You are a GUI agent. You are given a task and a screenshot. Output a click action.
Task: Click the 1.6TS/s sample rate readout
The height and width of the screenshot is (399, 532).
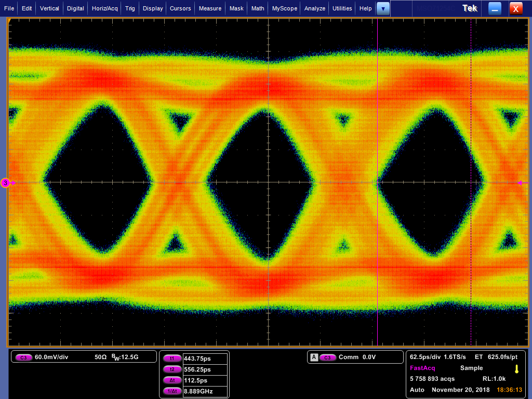tap(455, 357)
